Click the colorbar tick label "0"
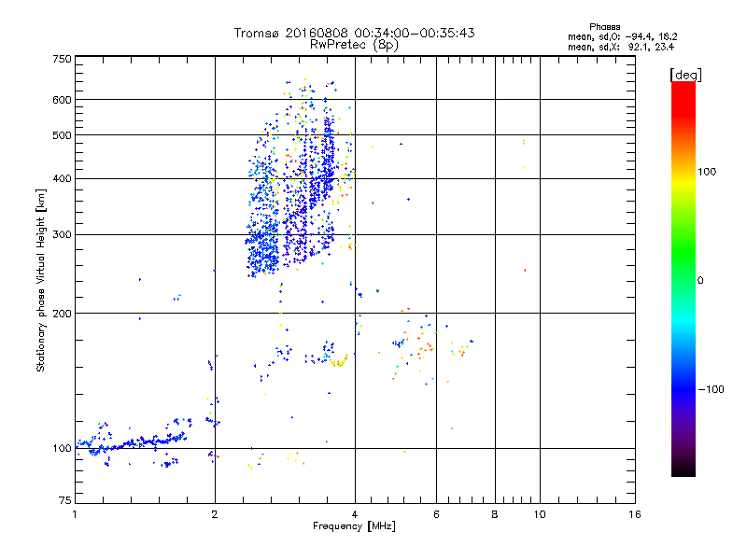The height and width of the screenshot is (560, 747). [x=700, y=281]
